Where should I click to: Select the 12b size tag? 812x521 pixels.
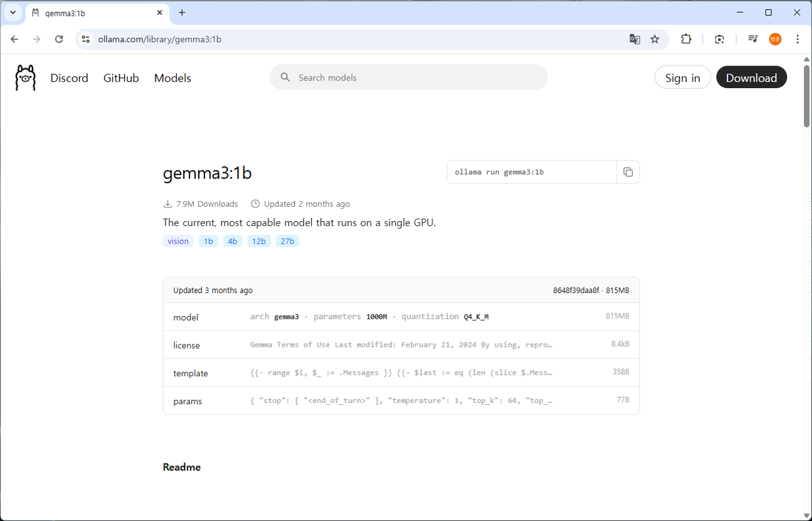(259, 241)
